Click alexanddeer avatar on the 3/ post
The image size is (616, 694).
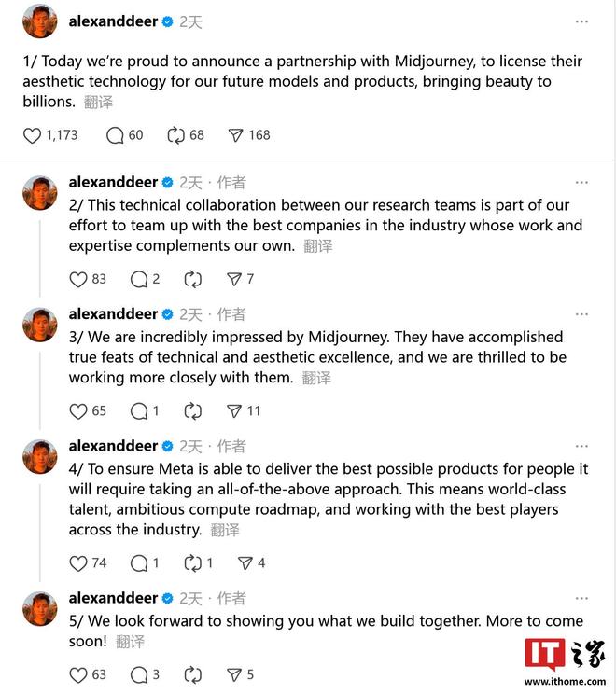tap(40, 325)
